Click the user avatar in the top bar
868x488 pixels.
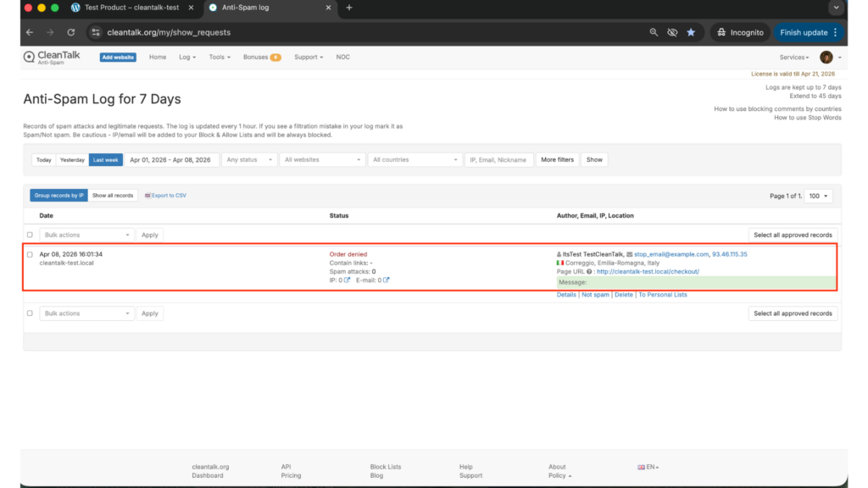pos(826,57)
